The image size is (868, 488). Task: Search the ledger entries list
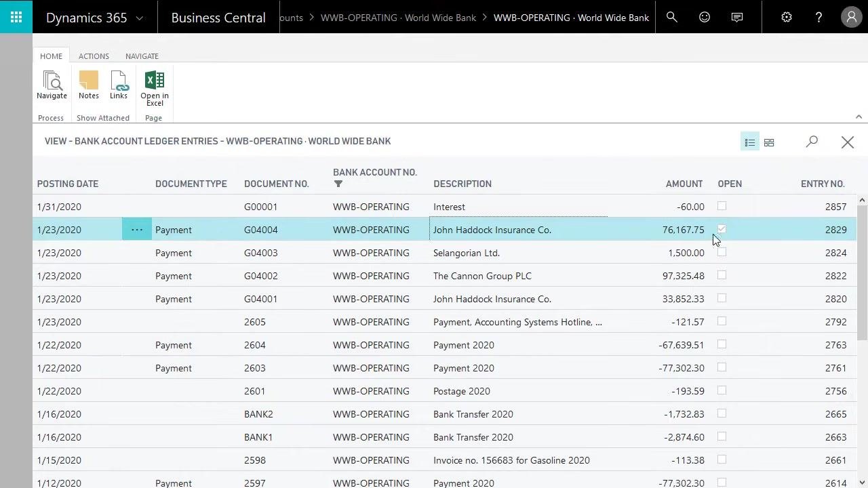812,142
